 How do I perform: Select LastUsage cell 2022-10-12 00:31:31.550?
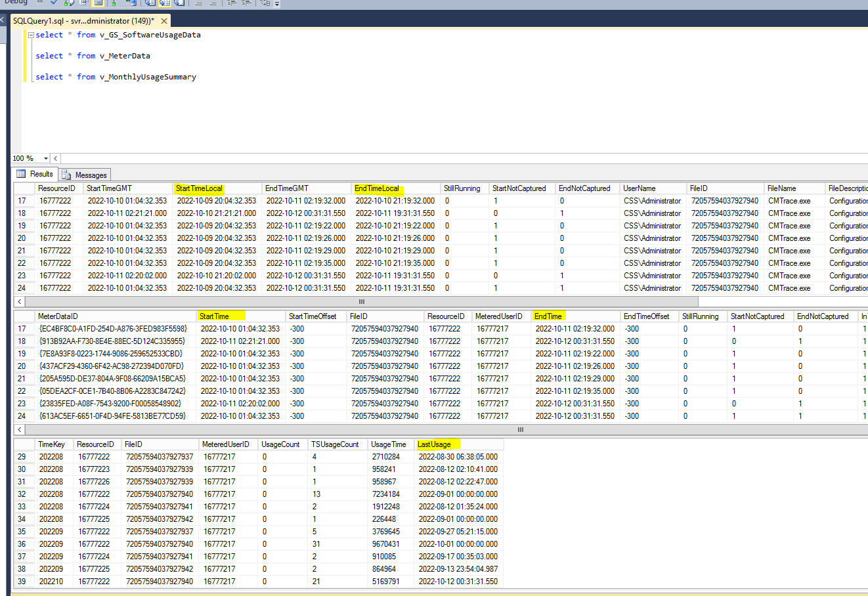coord(459,582)
